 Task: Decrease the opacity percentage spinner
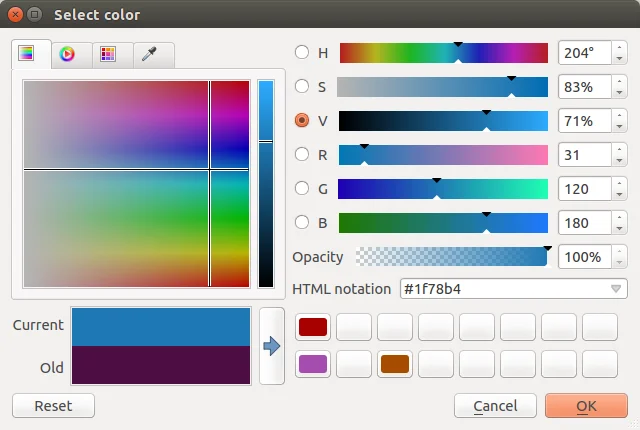click(x=619, y=262)
